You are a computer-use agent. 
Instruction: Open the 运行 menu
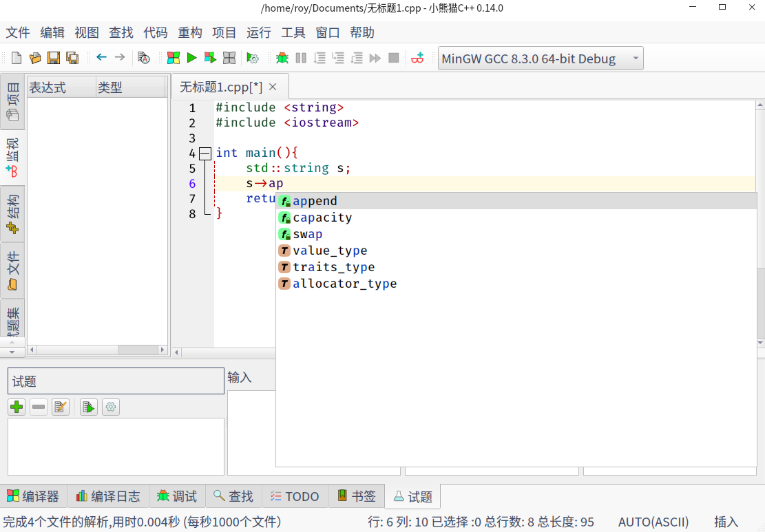(259, 32)
